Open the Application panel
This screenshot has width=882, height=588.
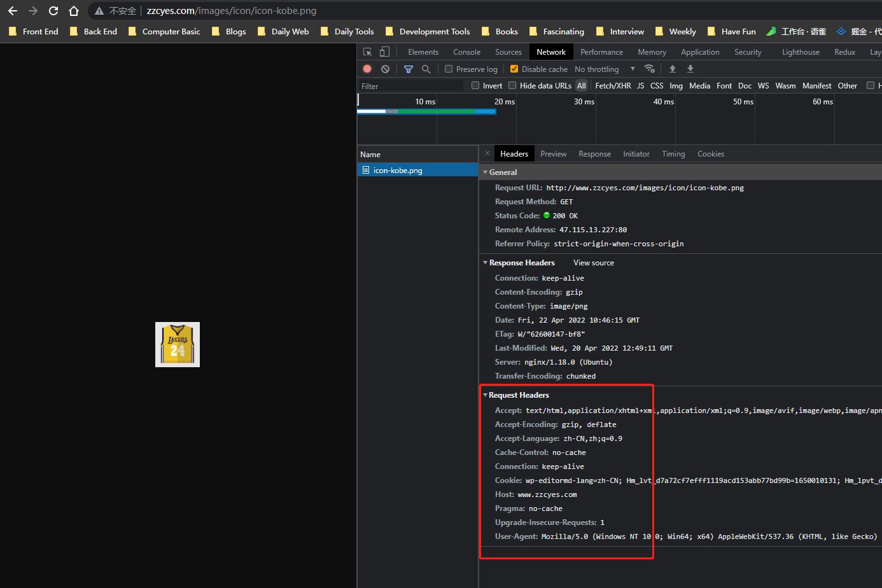click(x=700, y=52)
